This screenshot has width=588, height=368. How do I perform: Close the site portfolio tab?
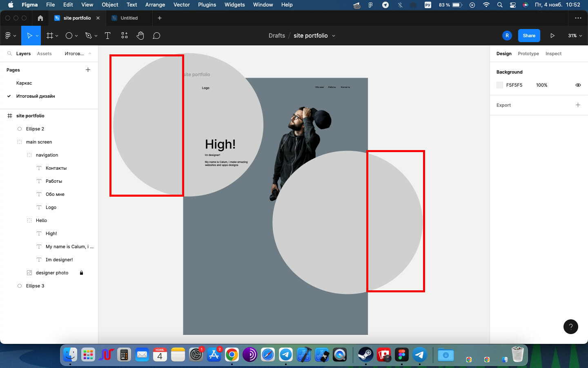tap(98, 18)
